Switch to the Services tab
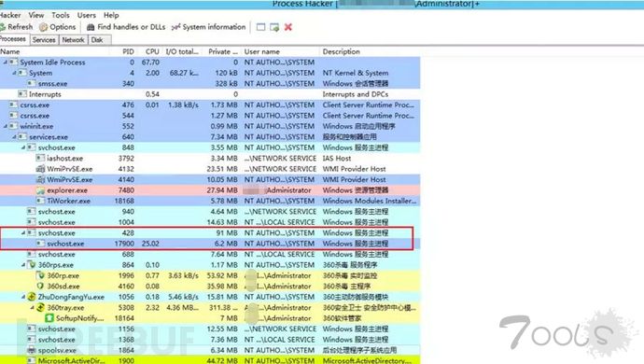The image size is (644, 364). point(44,40)
